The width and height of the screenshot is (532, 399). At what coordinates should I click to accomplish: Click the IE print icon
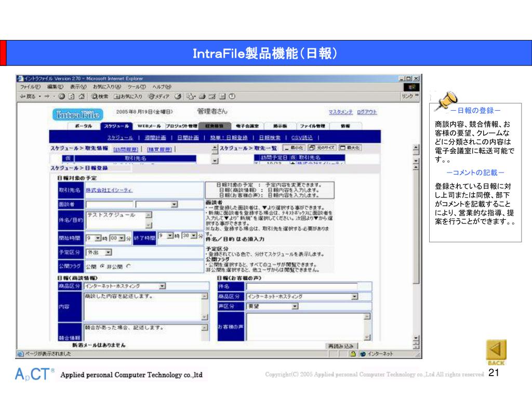[x=202, y=96]
